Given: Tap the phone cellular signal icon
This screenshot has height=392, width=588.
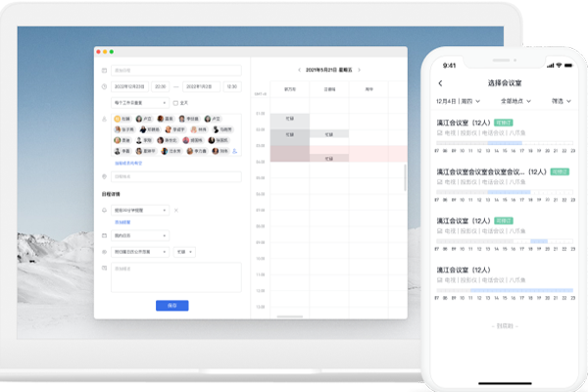Looking at the screenshot, I should 550,66.
